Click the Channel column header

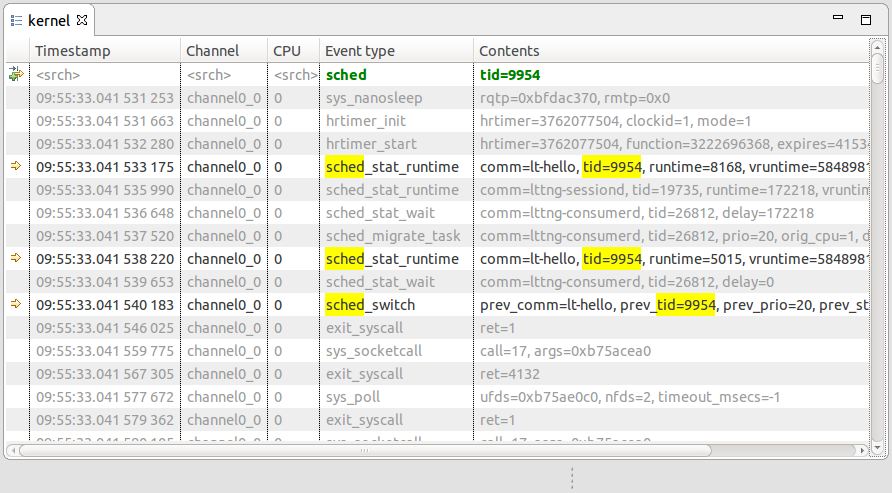click(x=223, y=51)
